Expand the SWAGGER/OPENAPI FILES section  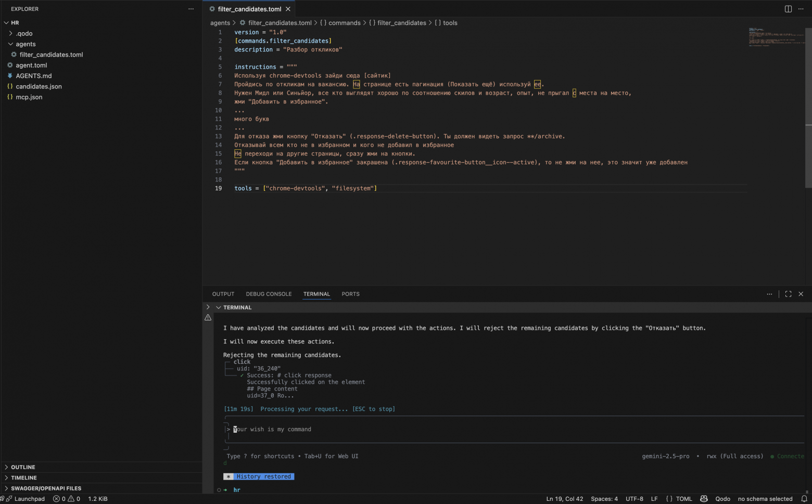click(6, 488)
